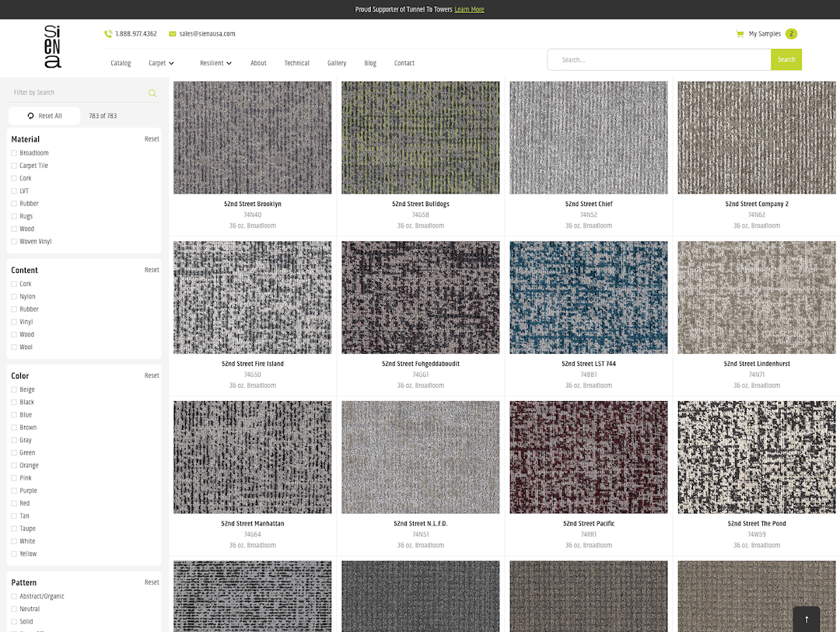Toggle the Gray color checkbox
The height and width of the screenshot is (632, 840).
coord(14,440)
